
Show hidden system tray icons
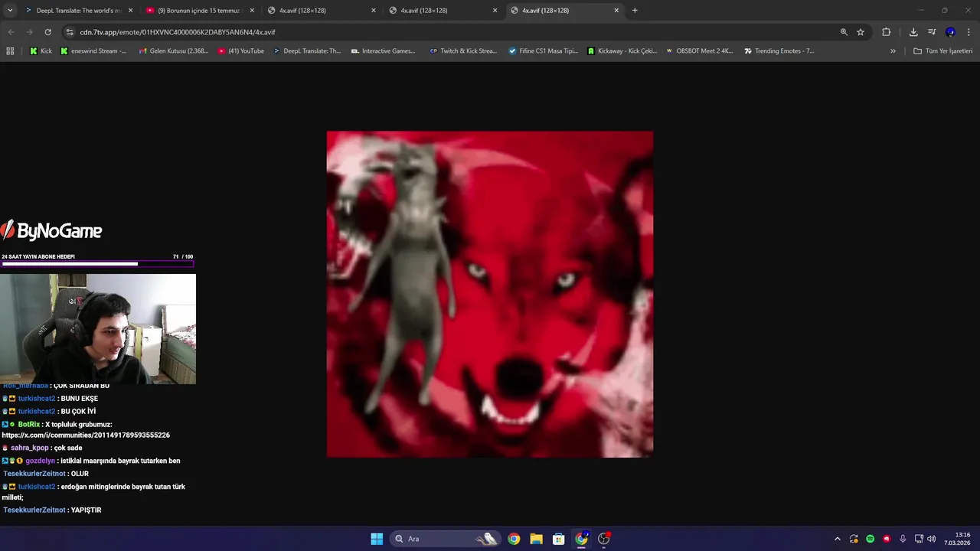(837, 539)
